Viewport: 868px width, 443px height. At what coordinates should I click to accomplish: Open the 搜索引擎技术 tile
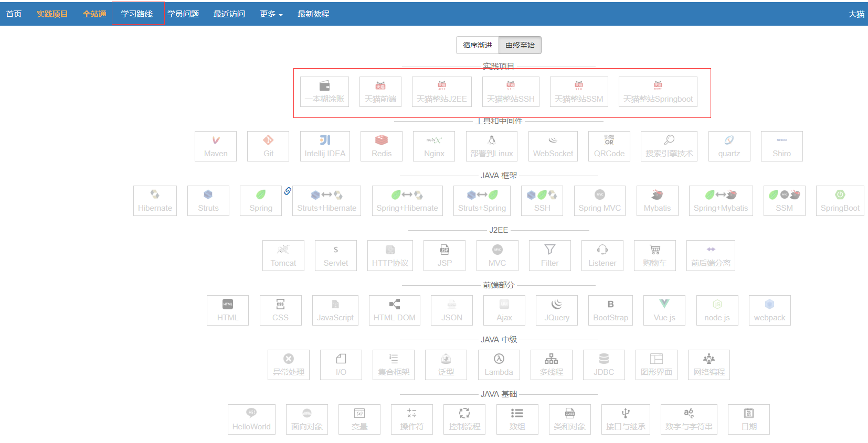(669, 146)
